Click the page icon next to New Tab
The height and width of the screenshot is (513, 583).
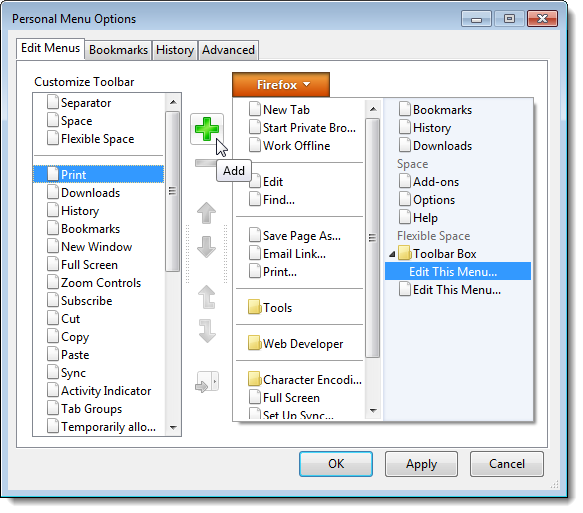255,109
